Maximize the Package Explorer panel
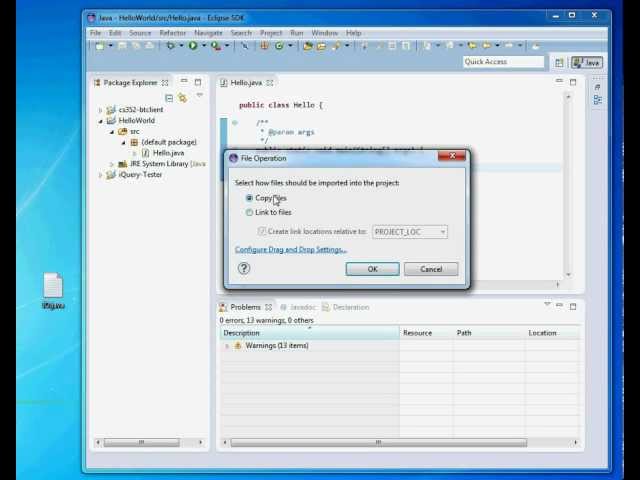 pyautogui.click(x=198, y=82)
